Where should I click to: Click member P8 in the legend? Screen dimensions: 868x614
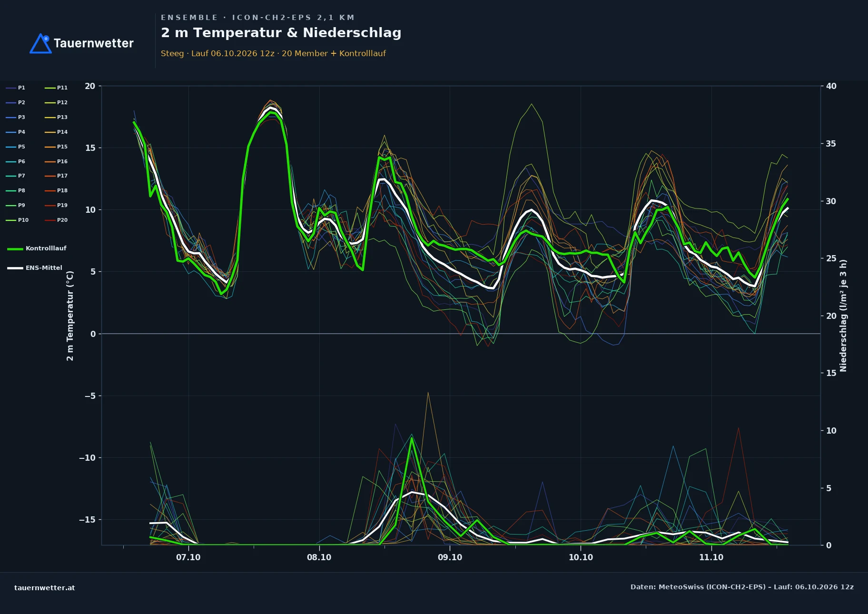(x=16, y=190)
